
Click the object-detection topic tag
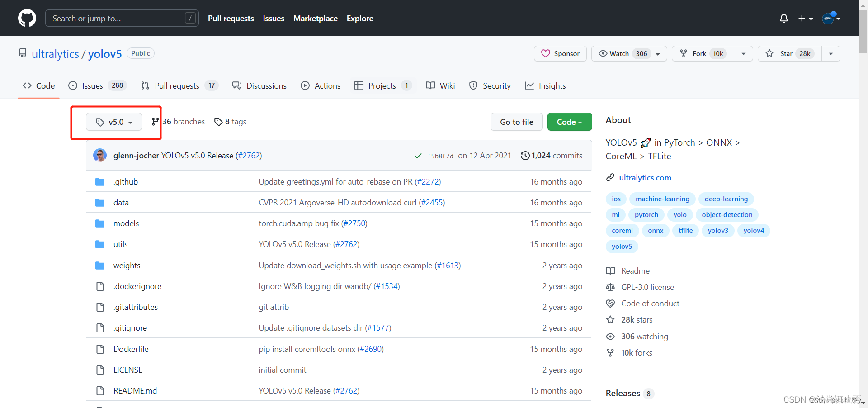click(x=727, y=215)
